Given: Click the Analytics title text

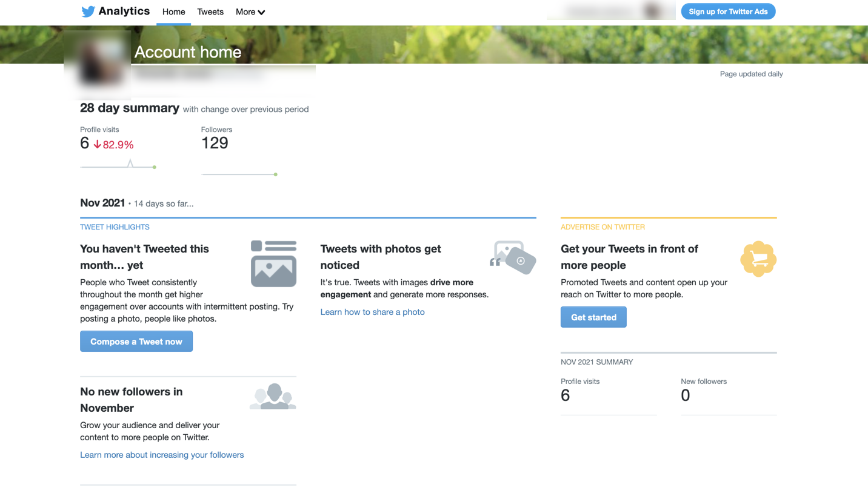Looking at the screenshot, I should click(x=124, y=11).
